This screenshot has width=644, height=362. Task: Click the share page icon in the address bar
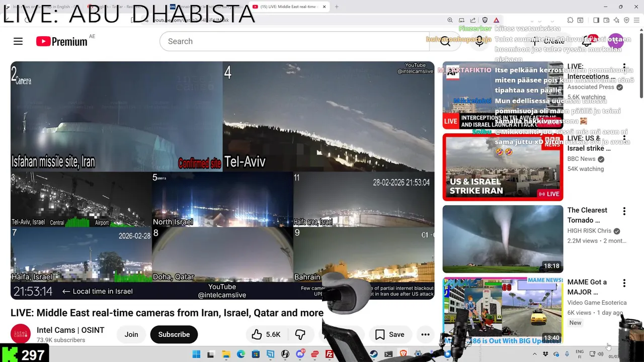point(473,20)
